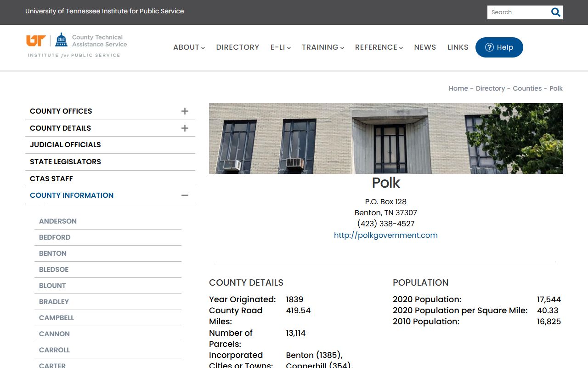Viewport: 588px width, 368px height.
Task: Click the Year Originated value 1839
Action: click(x=294, y=299)
